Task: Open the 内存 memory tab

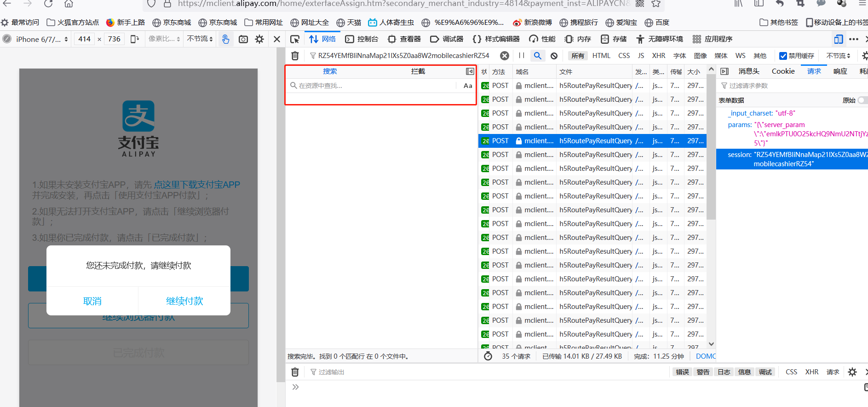Action: 578,39
